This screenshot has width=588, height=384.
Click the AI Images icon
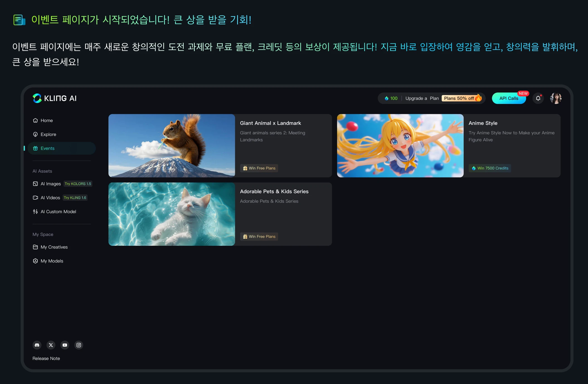click(x=35, y=184)
